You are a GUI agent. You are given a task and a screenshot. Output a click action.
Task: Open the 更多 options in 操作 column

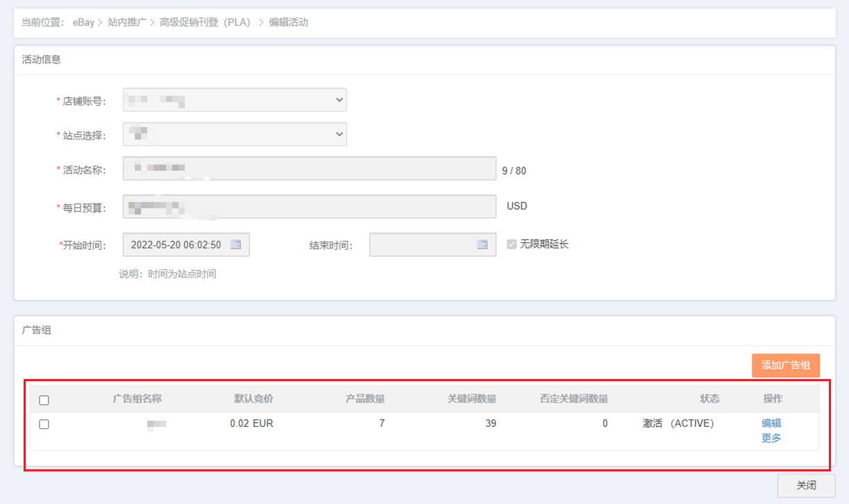(x=771, y=438)
